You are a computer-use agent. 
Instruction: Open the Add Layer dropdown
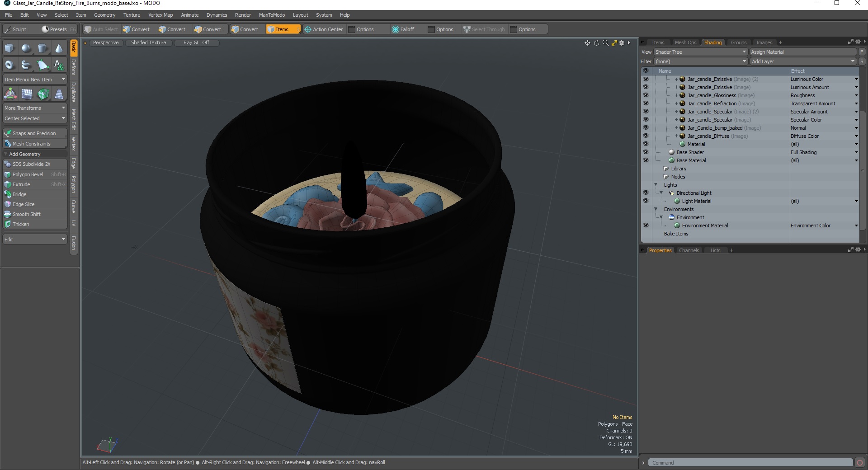(x=803, y=61)
